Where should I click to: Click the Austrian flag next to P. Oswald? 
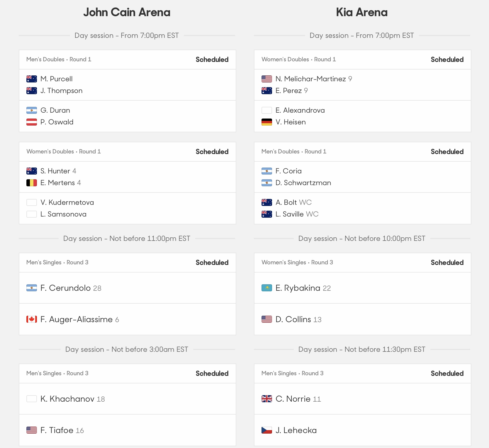tap(32, 122)
